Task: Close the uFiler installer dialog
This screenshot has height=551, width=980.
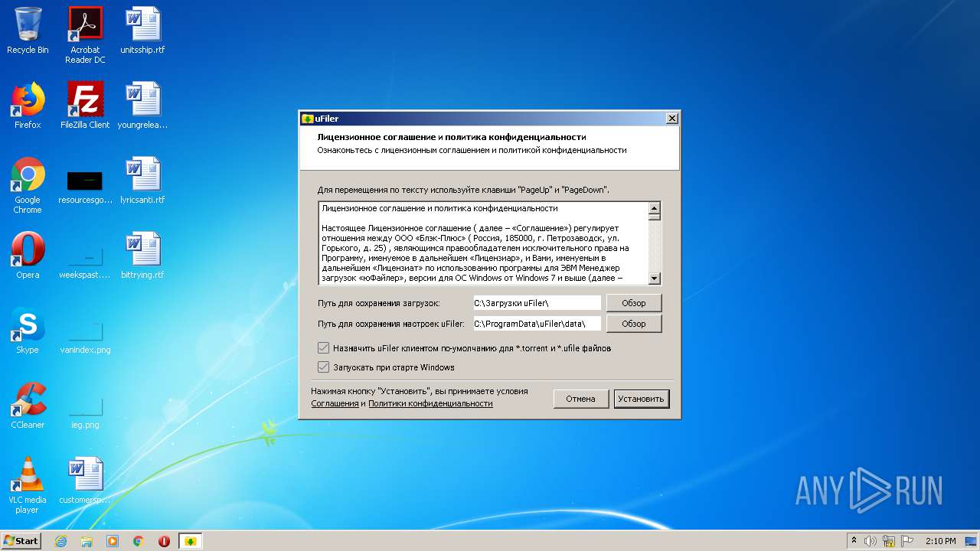Action: coord(672,119)
